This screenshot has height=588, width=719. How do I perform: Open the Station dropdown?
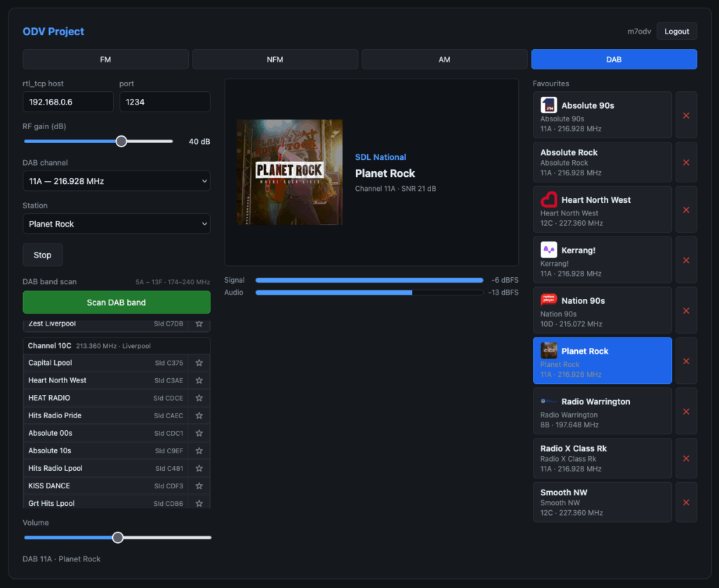point(117,224)
